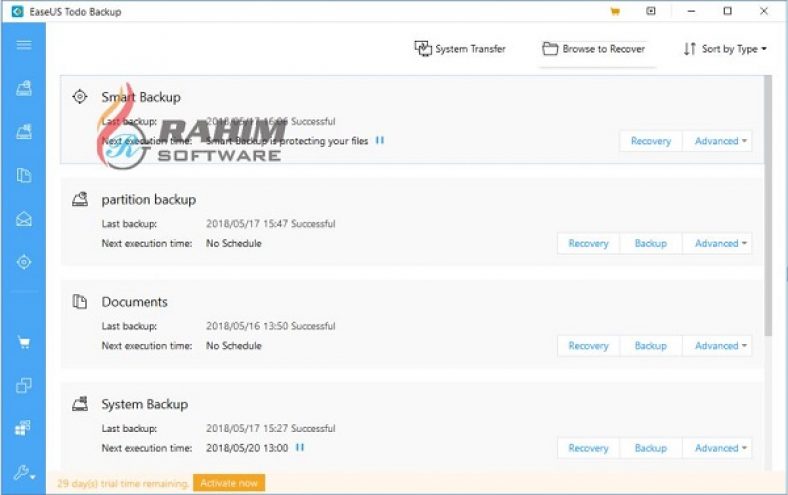Open the hamburger menu in the sidebar
788x495 pixels.
[24, 45]
